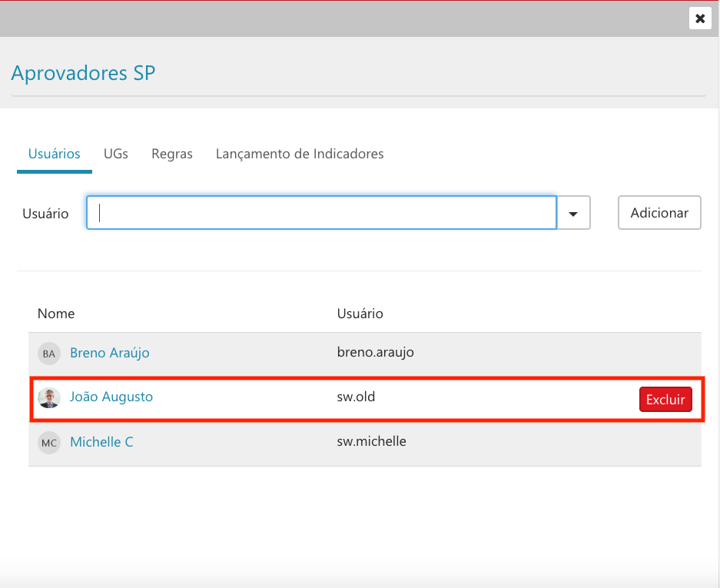Open the UGs tab

click(116, 154)
